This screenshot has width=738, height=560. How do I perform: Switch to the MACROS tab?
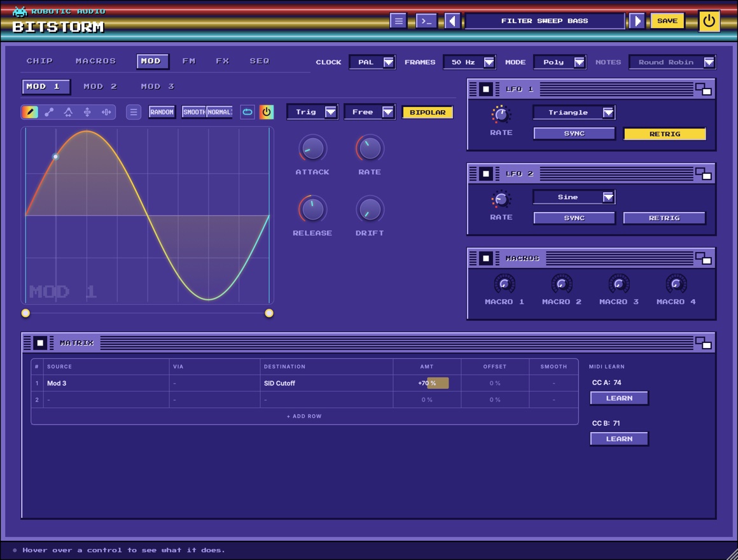point(95,61)
